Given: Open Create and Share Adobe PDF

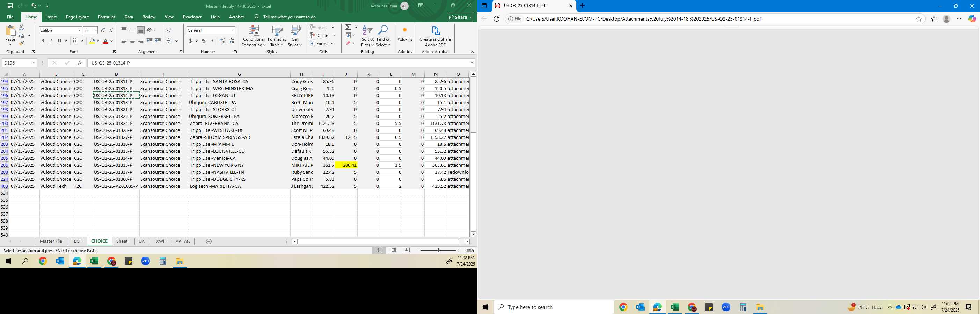Looking at the screenshot, I should tap(435, 37).
